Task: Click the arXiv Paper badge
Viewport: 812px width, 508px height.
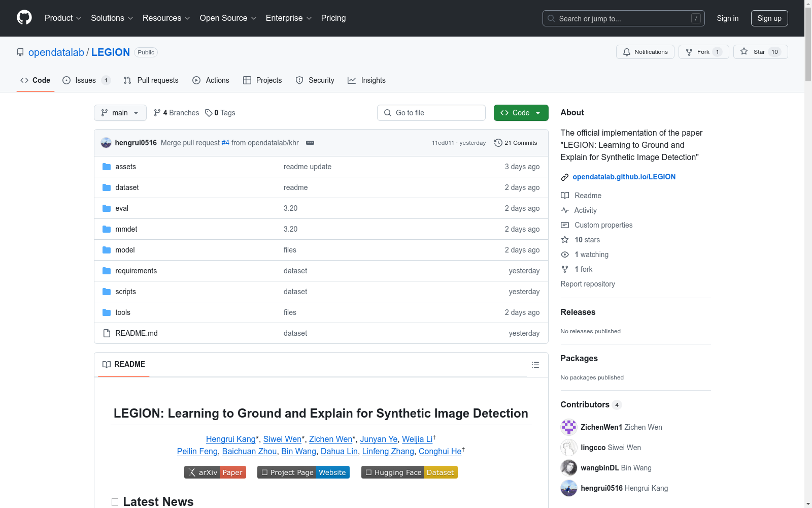Action: coord(215,472)
